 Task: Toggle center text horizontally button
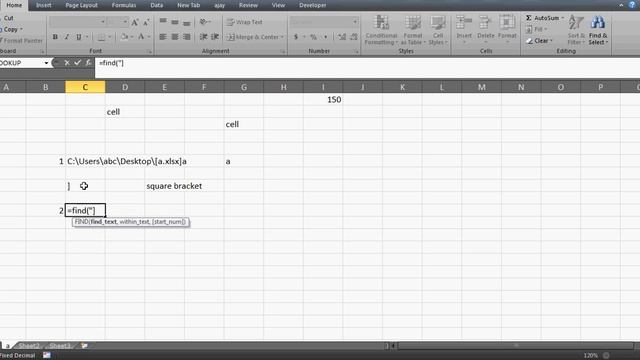[175, 37]
